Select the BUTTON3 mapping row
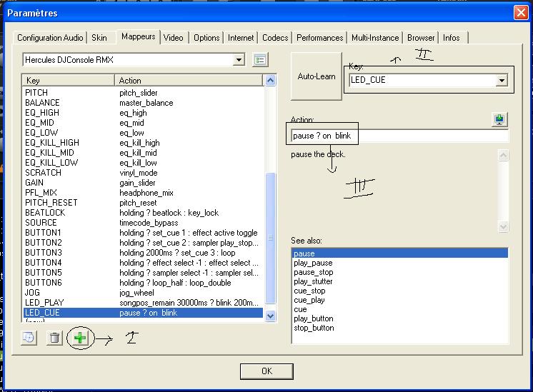The height and width of the screenshot is (392, 533). pos(143,253)
